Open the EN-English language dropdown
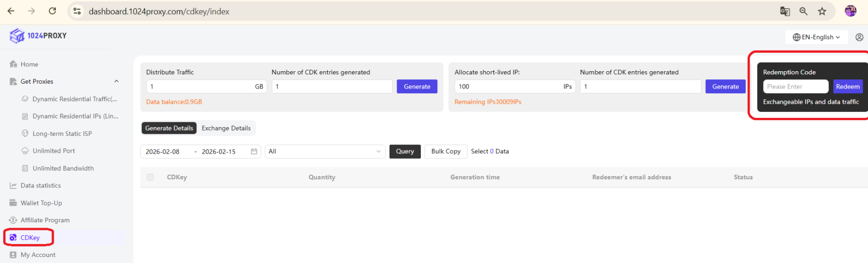Viewport: 868px width, 263px height. pos(816,37)
